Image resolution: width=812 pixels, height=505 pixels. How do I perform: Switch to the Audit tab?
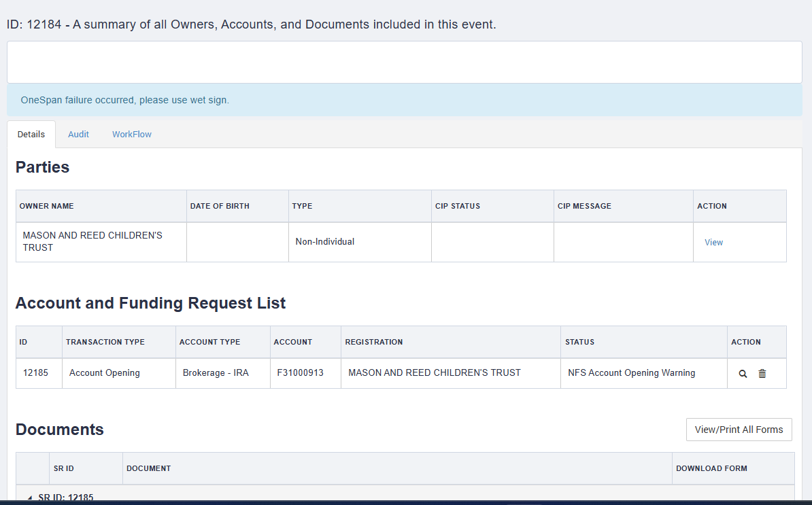click(x=78, y=135)
